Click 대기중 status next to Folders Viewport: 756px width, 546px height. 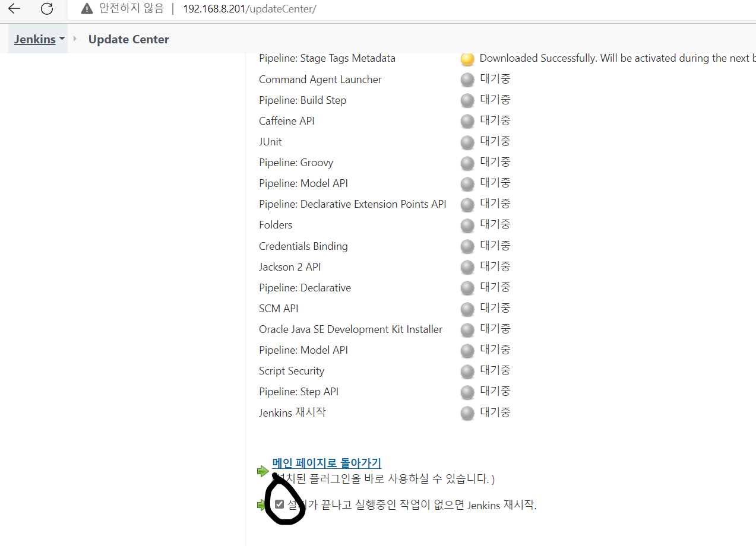tap(495, 224)
